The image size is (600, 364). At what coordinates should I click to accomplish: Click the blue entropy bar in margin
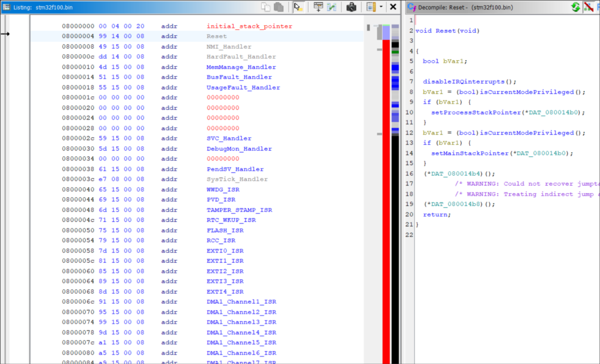tap(395, 70)
